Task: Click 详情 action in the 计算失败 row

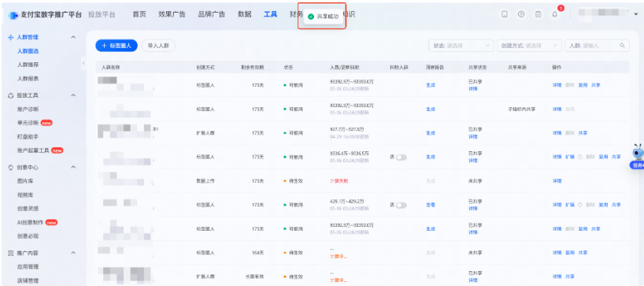Action: click(557, 180)
